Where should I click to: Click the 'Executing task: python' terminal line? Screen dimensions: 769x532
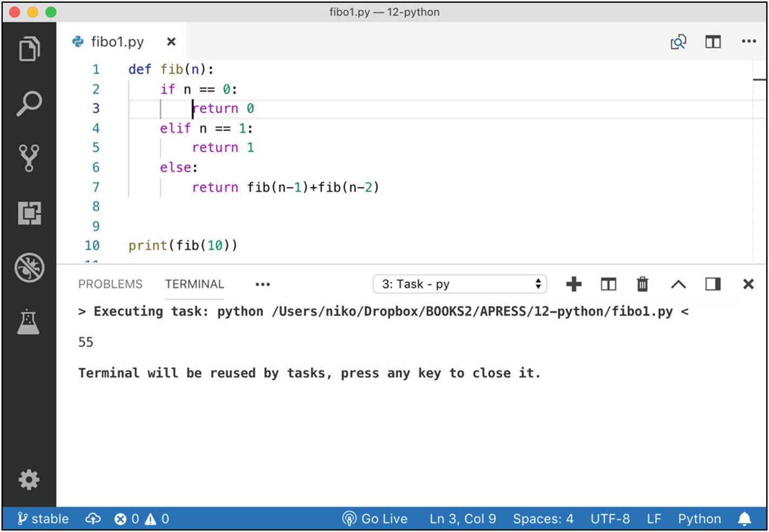point(384,312)
